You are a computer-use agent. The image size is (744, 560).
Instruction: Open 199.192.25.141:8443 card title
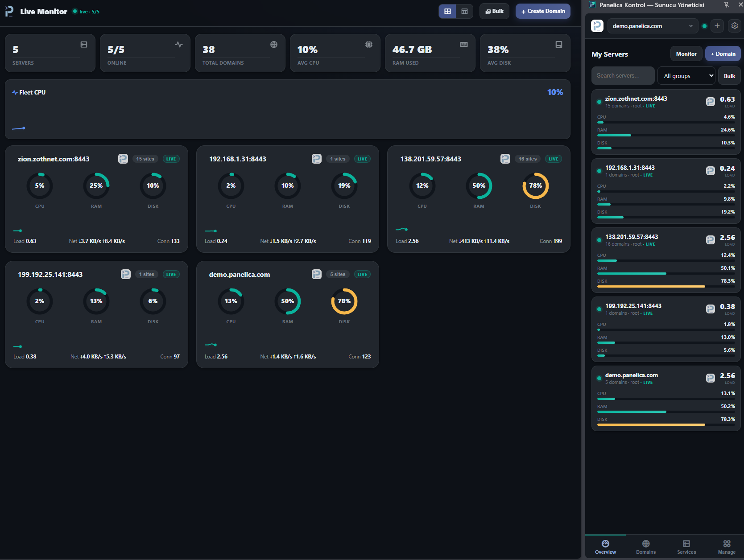coord(50,275)
